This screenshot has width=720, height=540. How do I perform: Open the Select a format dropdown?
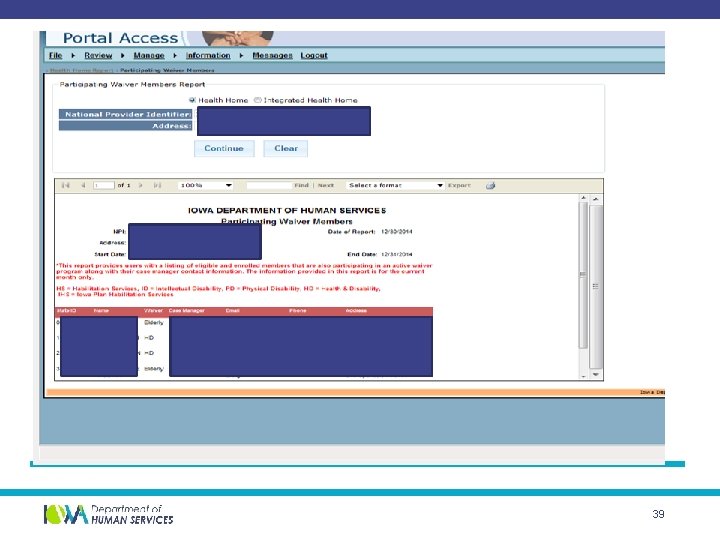[395, 185]
